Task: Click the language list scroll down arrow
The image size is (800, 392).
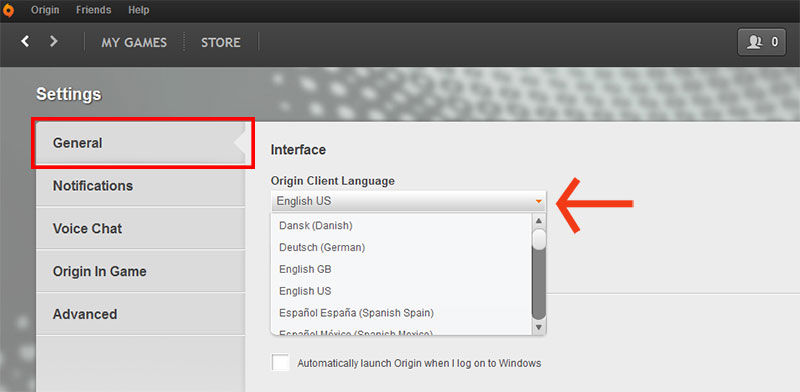Action: [x=539, y=327]
